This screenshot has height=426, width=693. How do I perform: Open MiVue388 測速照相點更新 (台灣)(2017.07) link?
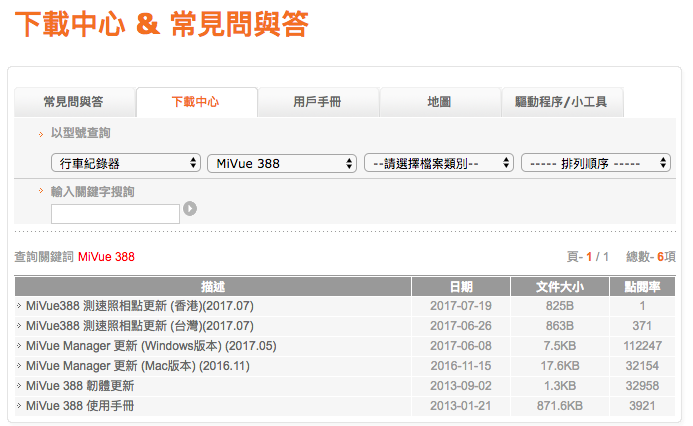click(x=140, y=326)
